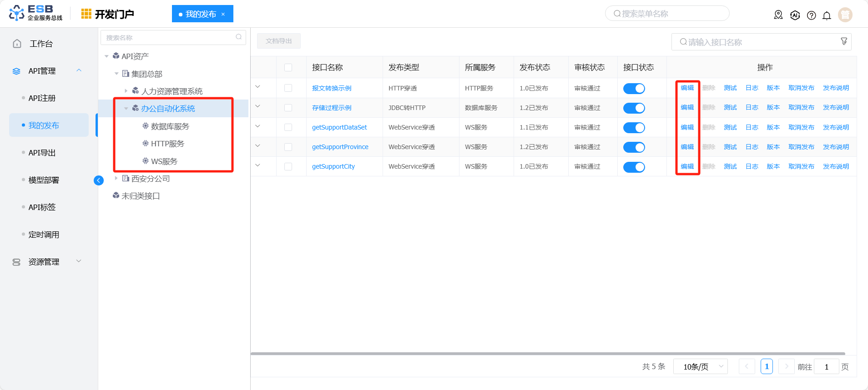Collapse sidebar with blue arrow button
This screenshot has width=868, height=390.
click(x=99, y=180)
